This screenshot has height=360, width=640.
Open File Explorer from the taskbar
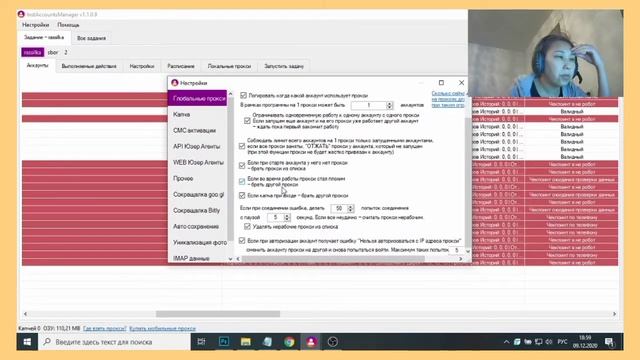click(x=245, y=342)
